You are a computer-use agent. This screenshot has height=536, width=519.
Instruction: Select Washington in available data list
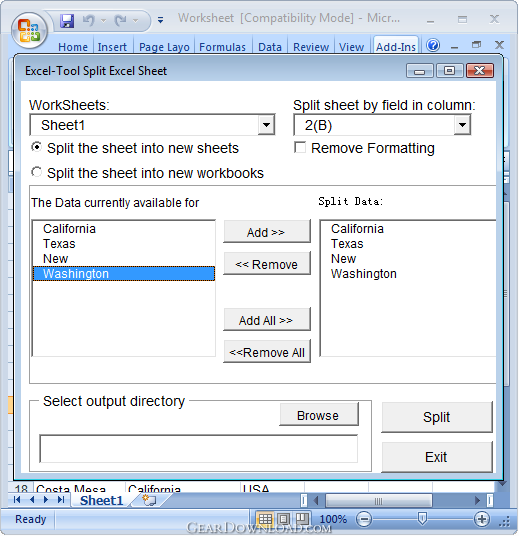pyautogui.click(x=124, y=273)
